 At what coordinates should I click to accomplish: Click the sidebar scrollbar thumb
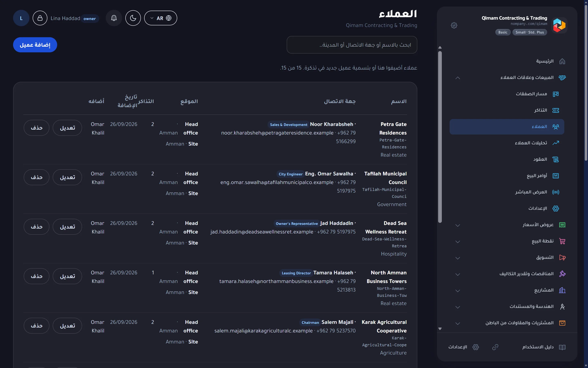[440, 137]
